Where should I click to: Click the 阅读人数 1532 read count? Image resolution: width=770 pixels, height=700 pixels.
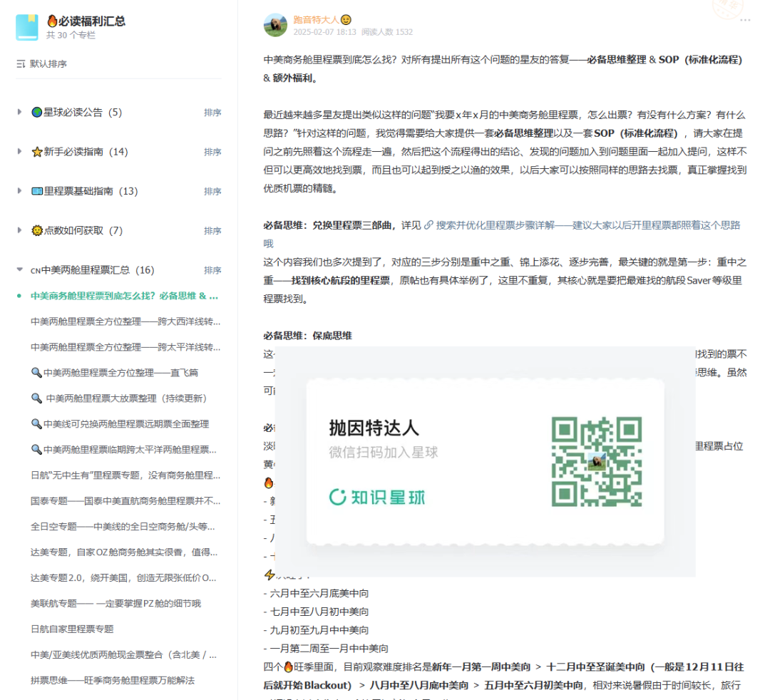(x=387, y=32)
